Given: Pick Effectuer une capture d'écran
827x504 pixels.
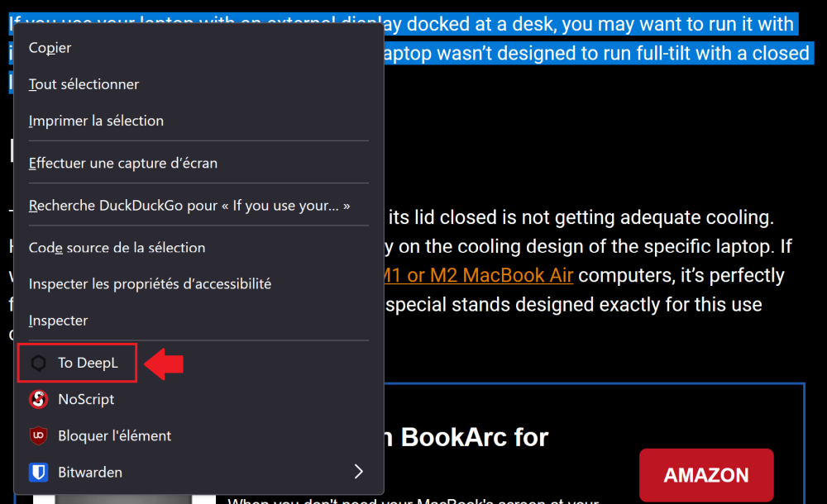Looking at the screenshot, I should [198, 163].
